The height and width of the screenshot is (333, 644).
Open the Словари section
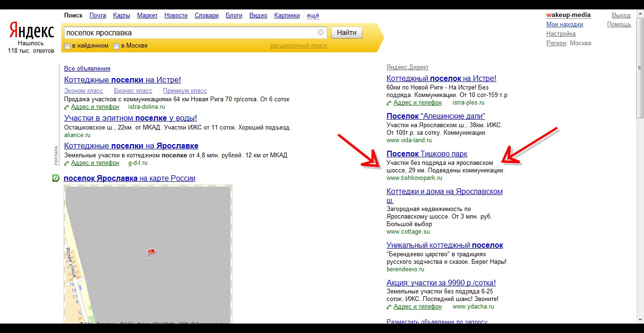click(206, 15)
